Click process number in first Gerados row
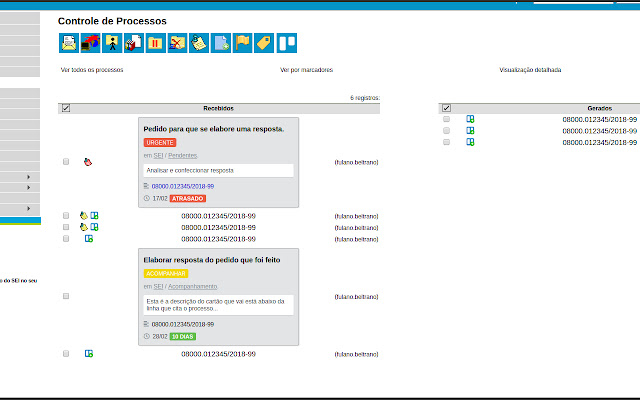The image size is (640, 400). [x=600, y=120]
